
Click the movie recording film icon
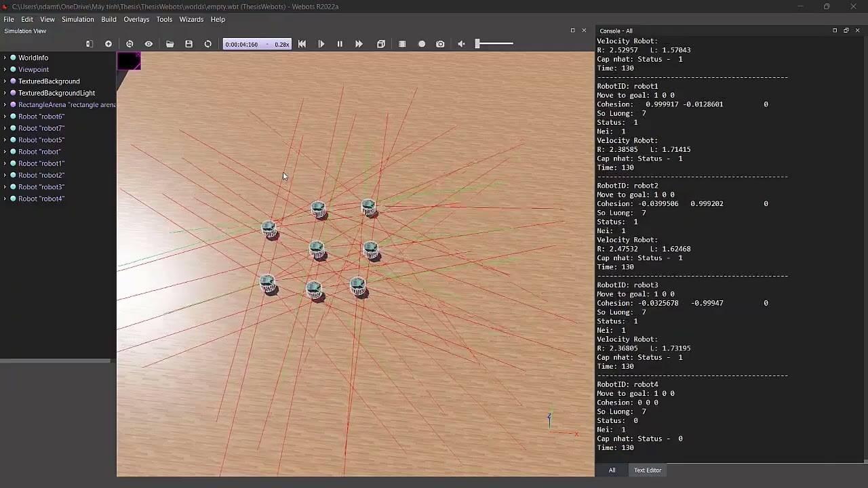click(x=402, y=44)
